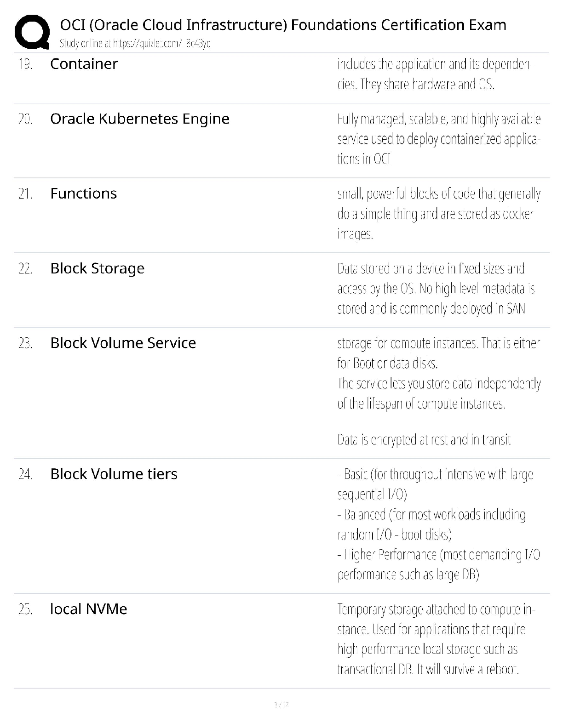This screenshot has width=563, height=728.
Task: Click the item number 25
Action: pos(25,609)
